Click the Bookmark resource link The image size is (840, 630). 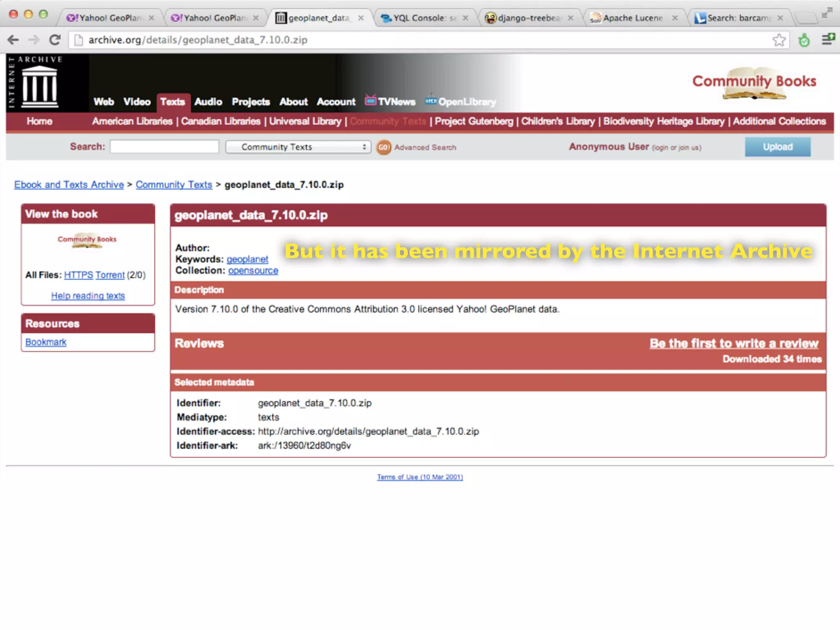(x=46, y=342)
